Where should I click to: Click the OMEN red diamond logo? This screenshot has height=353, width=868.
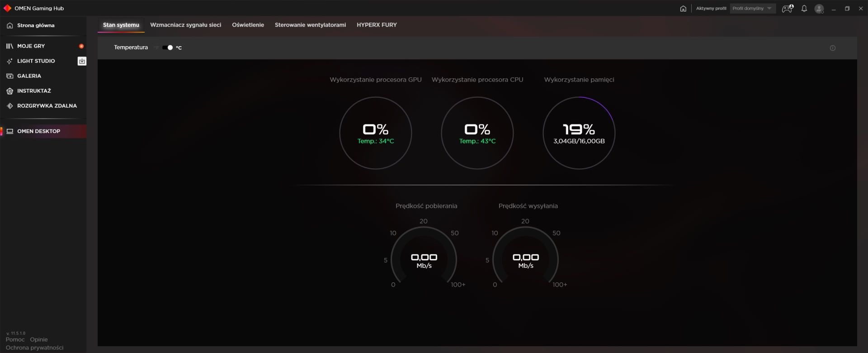tap(7, 8)
